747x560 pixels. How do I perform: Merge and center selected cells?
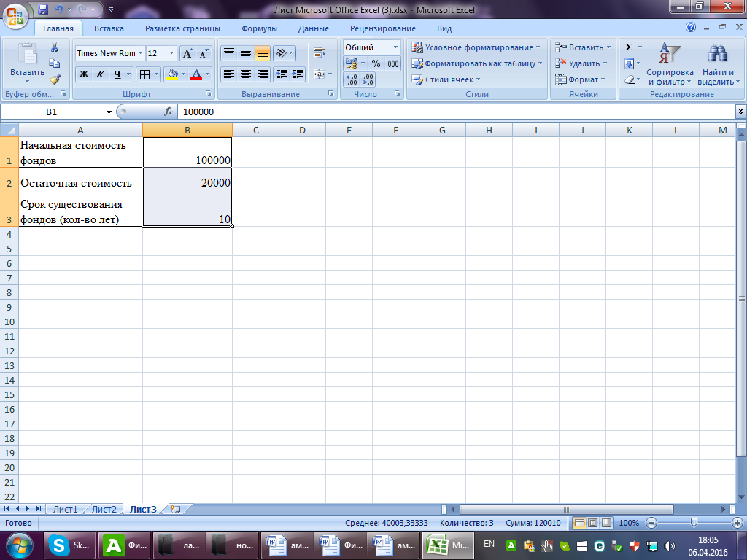[x=320, y=74]
